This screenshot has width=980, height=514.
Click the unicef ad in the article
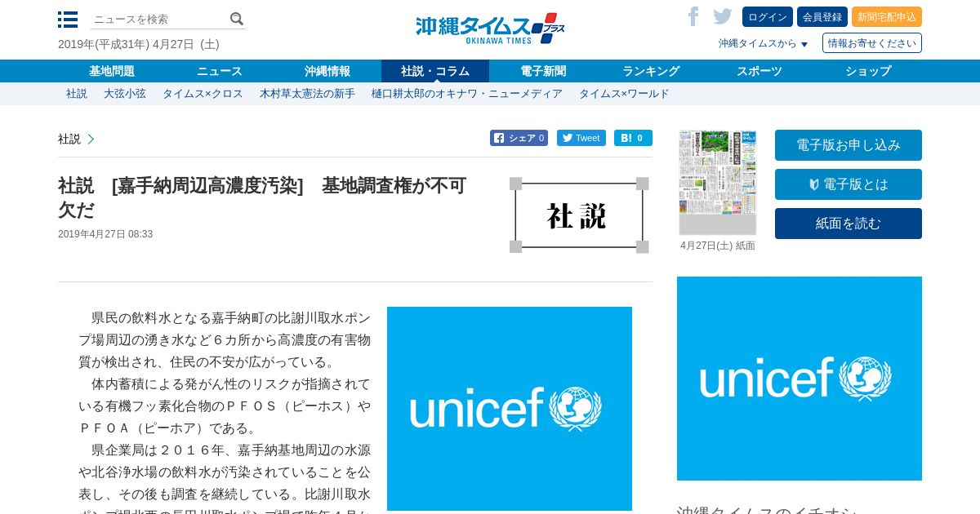pos(510,409)
